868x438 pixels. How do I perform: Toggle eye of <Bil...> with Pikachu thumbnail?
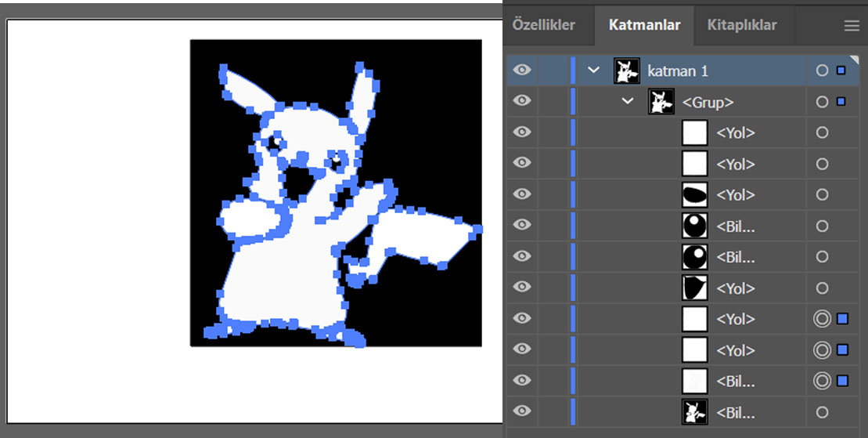[x=522, y=411]
